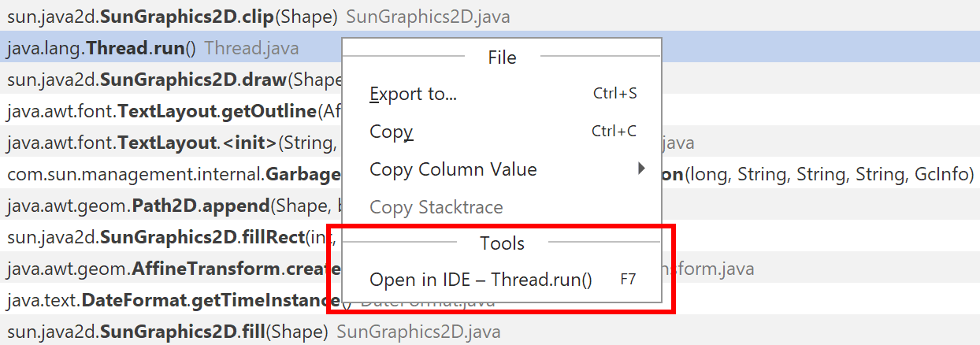
Task: Select Copy in the context menu
Action: click(502, 132)
